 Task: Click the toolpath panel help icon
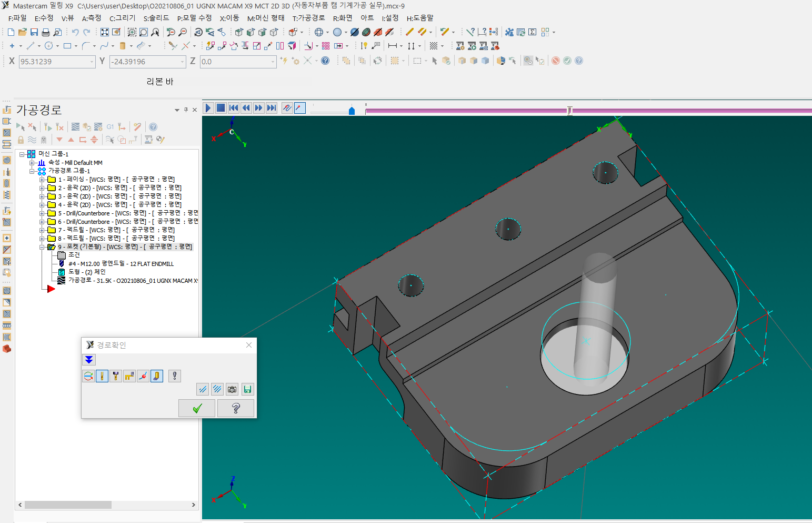click(x=153, y=127)
